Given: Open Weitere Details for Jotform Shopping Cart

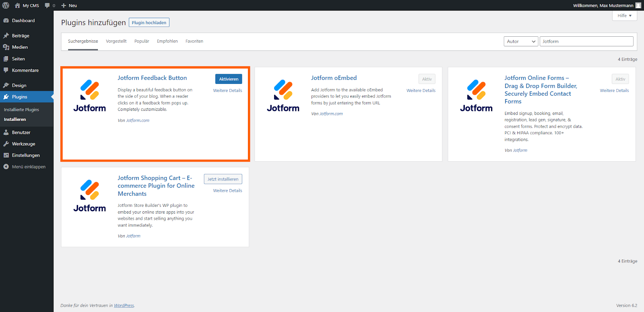Looking at the screenshot, I should (x=228, y=191).
